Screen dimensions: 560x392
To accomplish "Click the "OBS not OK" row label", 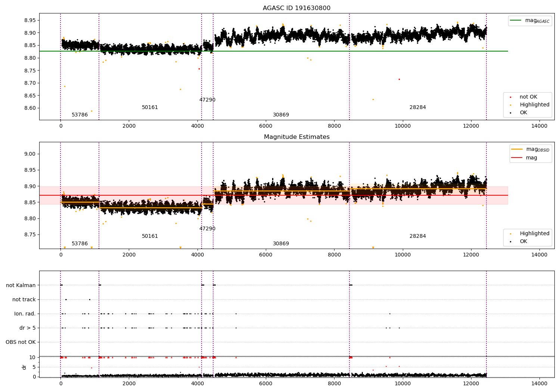I will click(21, 342).
